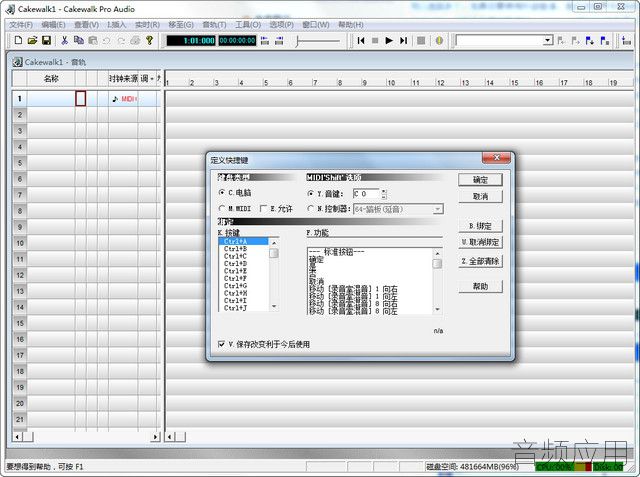Click the Rewind to start transport button
The width and height of the screenshot is (640, 477).
click(x=361, y=40)
